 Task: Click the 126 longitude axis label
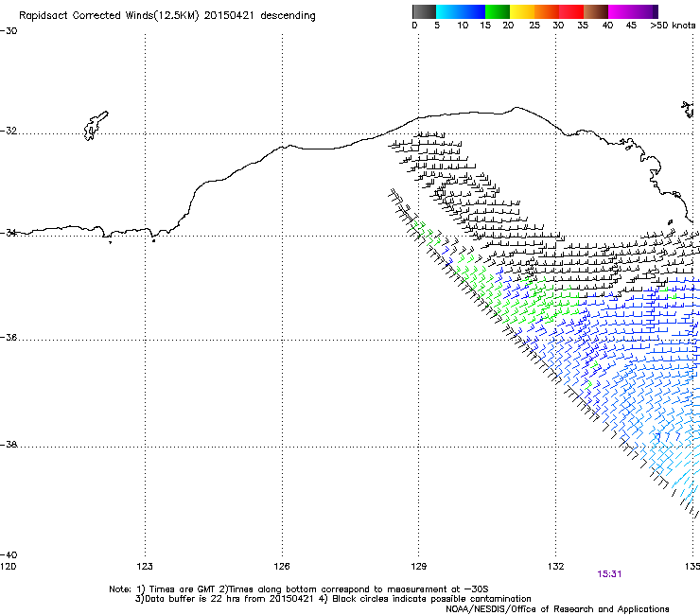[x=282, y=567]
